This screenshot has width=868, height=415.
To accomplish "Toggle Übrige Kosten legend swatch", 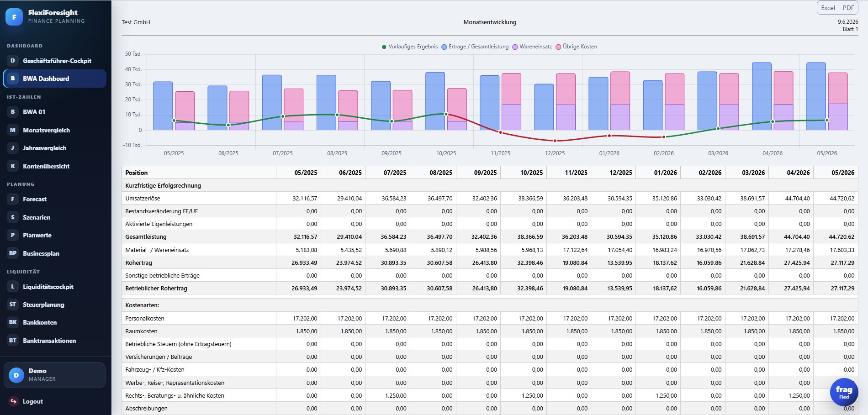I will tap(558, 47).
